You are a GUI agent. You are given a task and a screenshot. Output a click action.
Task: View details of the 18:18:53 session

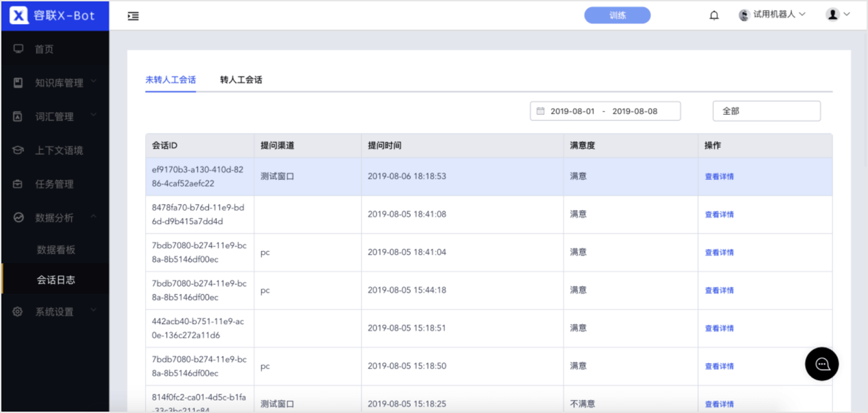pyautogui.click(x=719, y=176)
